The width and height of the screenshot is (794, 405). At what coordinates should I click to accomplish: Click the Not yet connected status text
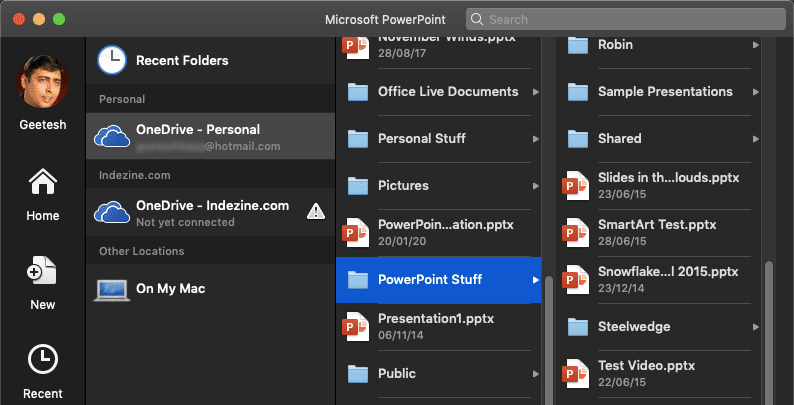185,222
